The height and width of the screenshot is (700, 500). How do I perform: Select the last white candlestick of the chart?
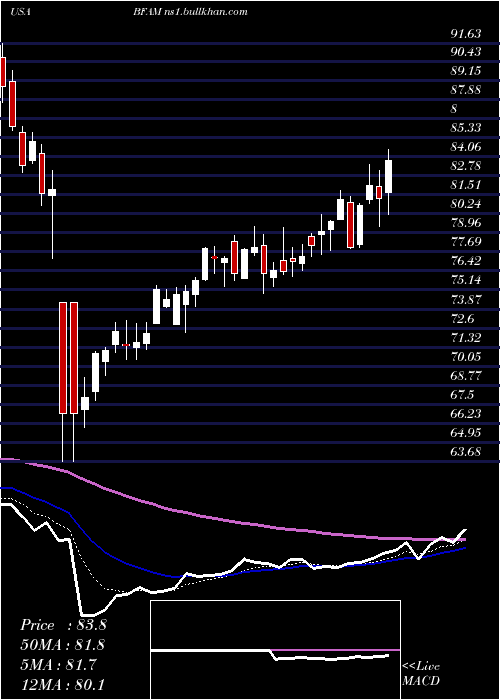(x=388, y=176)
